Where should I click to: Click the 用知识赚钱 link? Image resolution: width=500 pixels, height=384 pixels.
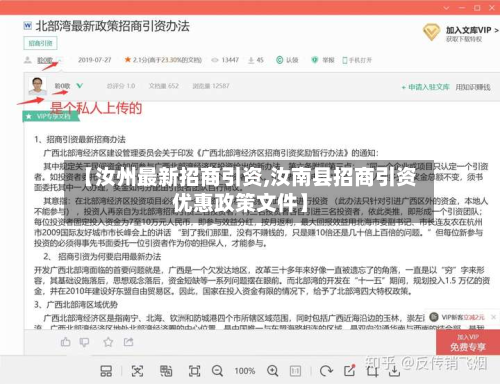pyautogui.click(x=473, y=87)
